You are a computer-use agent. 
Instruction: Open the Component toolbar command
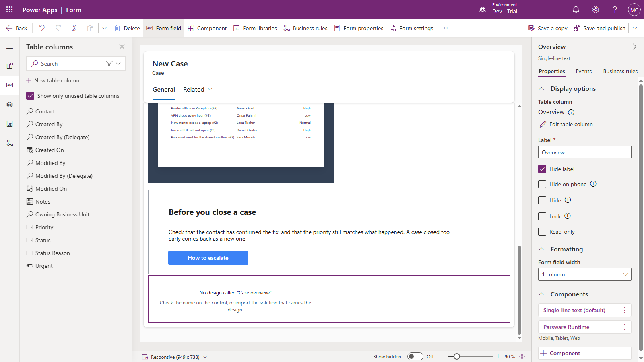(207, 28)
